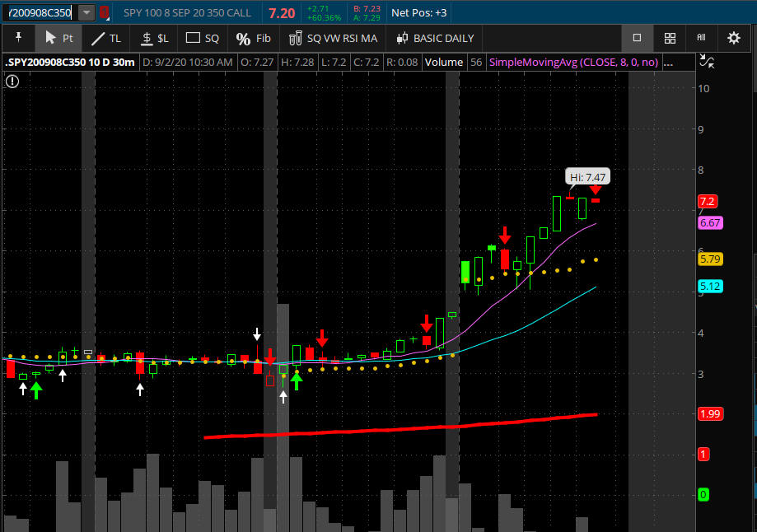Click the H: 7.28 high value
Screen dimensions: 757x532
[297, 63]
